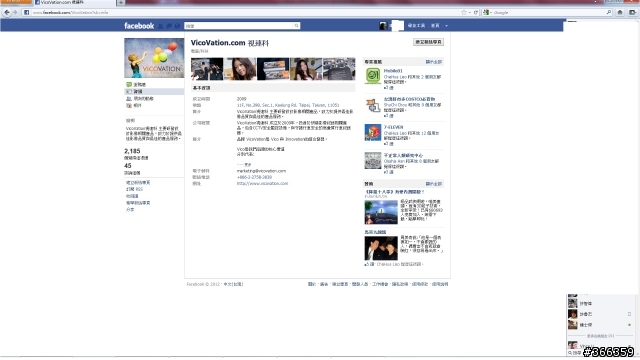640x360 pixels.
Task: Click the 分享 share link in the left sidebar
Action: click(x=130, y=209)
